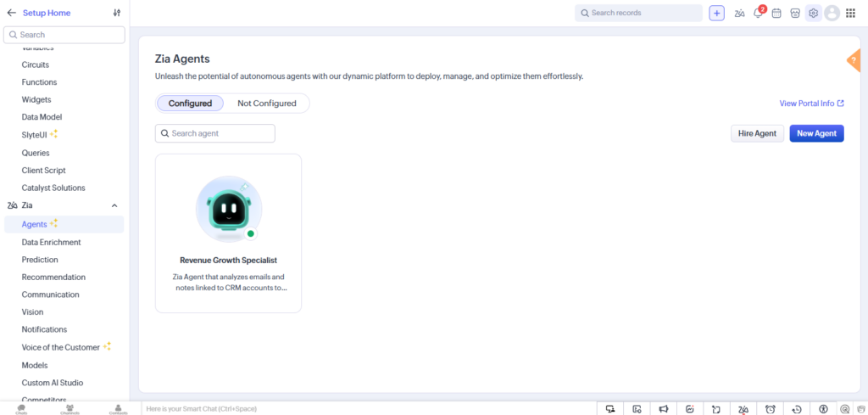This screenshot has width=868, height=415.
Task: Click the Search agent input field
Action: 214,133
